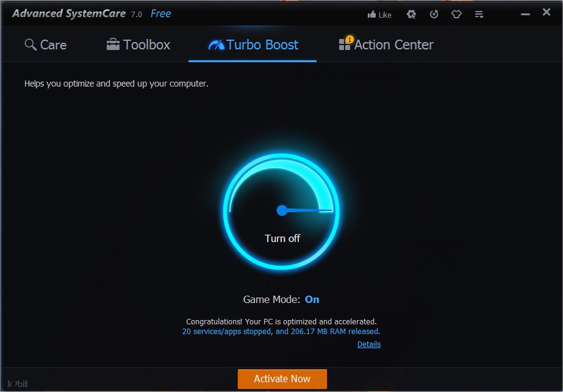The image size is (563, 392).
Task: Minimize the Advanced SystemCare window
Action: tap(525, 15)
